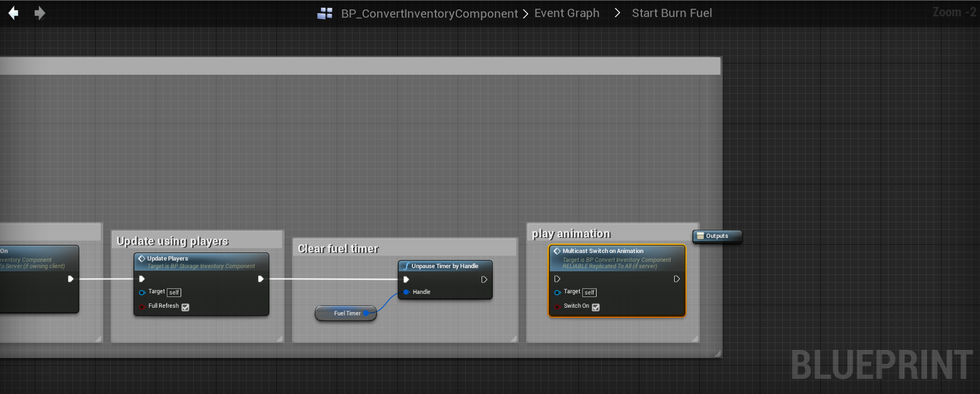Select the 'Clear fuel timer' comment header
Viewport: 980px width, 394px height.
point(405,247)
